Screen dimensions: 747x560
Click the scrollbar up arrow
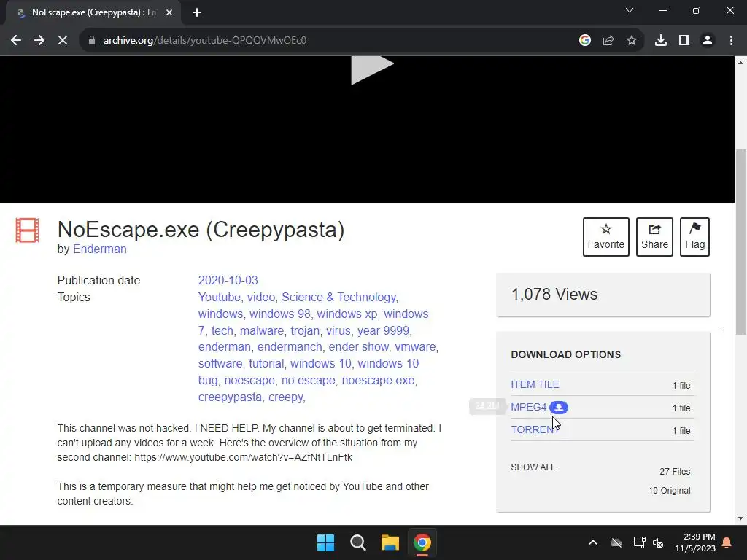click(x=741, y=63)
